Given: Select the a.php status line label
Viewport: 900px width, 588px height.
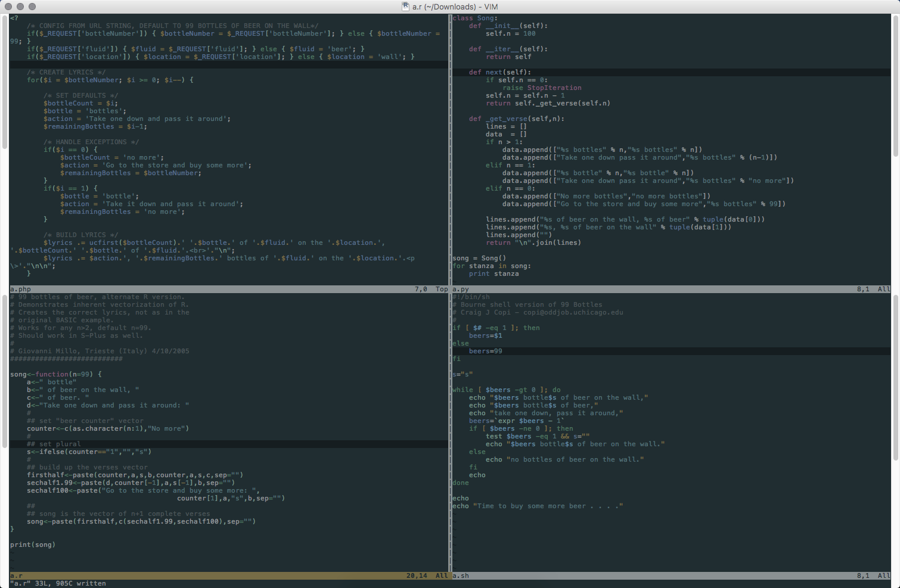Looking at the screenshot, I should click(x=21, y=289).
